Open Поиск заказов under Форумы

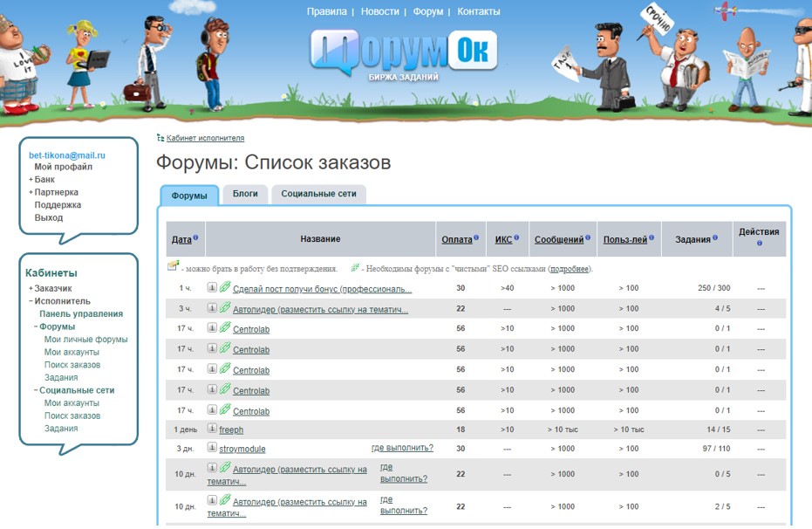tap(72, 365)
